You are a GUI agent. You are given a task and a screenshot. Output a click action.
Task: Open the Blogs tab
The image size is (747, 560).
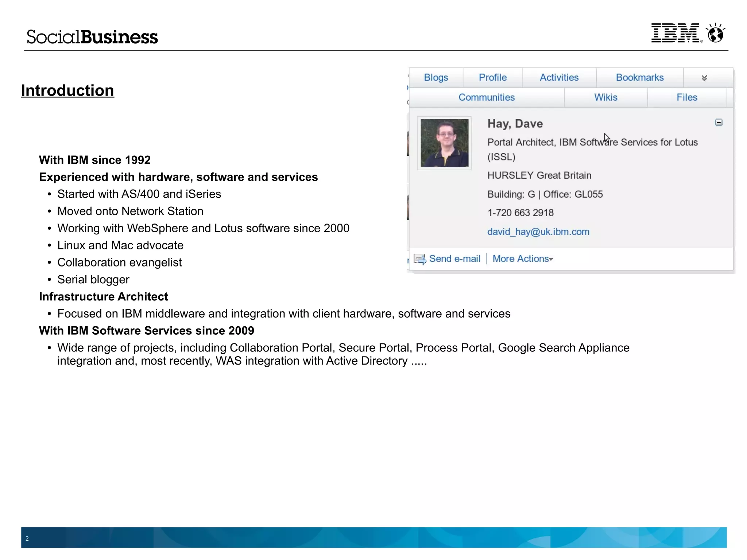click(x=436, y=78)
